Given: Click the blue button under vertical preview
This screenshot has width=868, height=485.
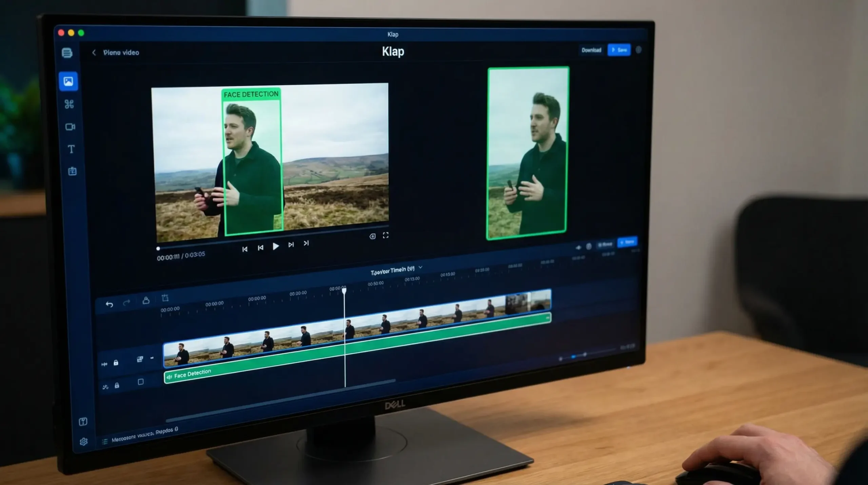Looking at the screenshot, I should pyautogui.click(x=627, y=242).
